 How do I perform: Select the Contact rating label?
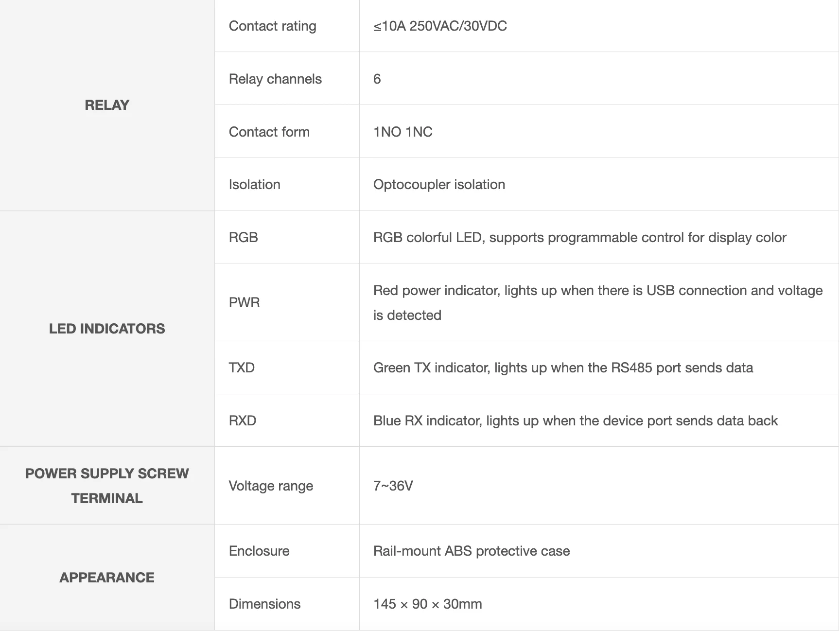[272, 26]
